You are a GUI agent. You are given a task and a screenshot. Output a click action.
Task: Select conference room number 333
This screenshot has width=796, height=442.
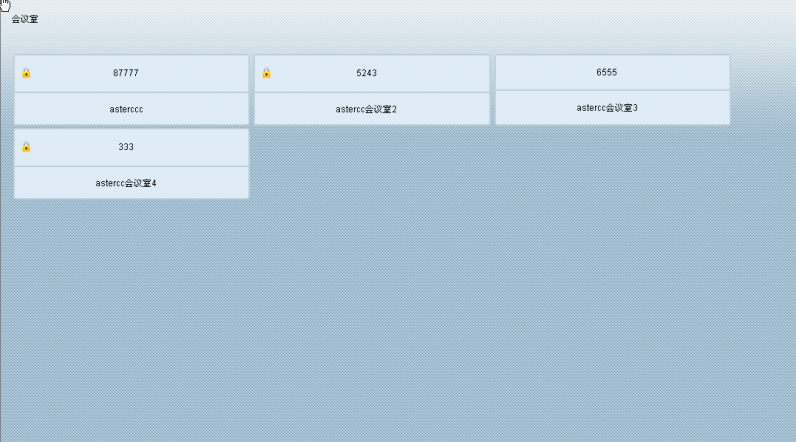pyautogui.click(x=126, y=147)
